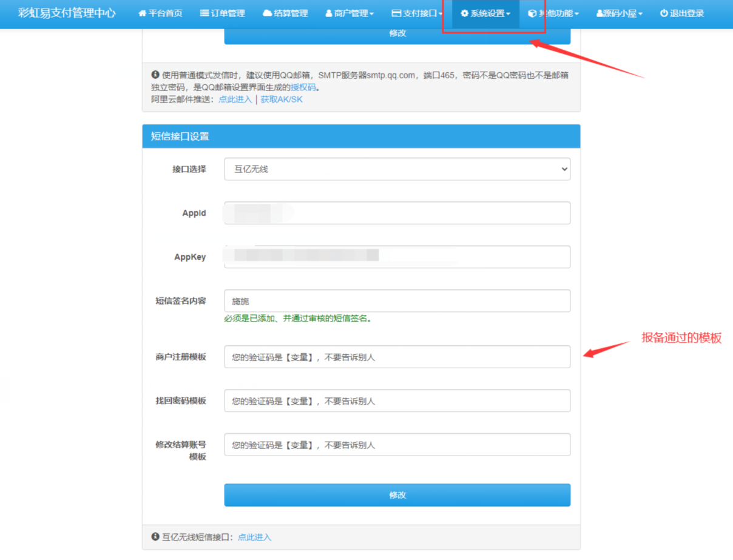The height and width of the screenshot is (560, 733).
Task: Focus the 短信签名内容 input field
Action: [x=397, y=301]
